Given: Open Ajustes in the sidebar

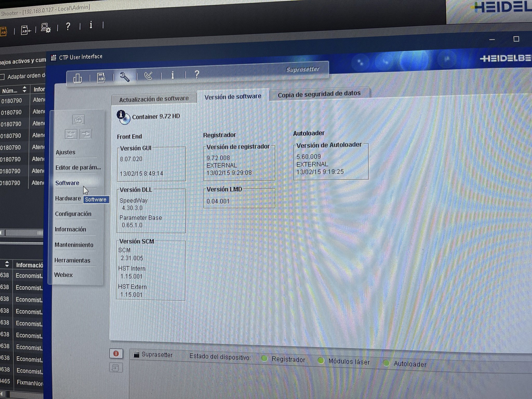Looking at the screenshot, I should click(x=65, y=152).
